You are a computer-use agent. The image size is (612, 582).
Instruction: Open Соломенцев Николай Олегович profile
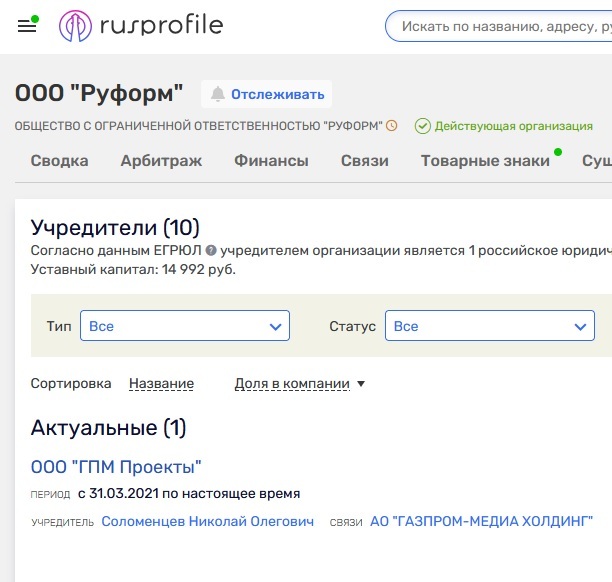click(208, 521)
